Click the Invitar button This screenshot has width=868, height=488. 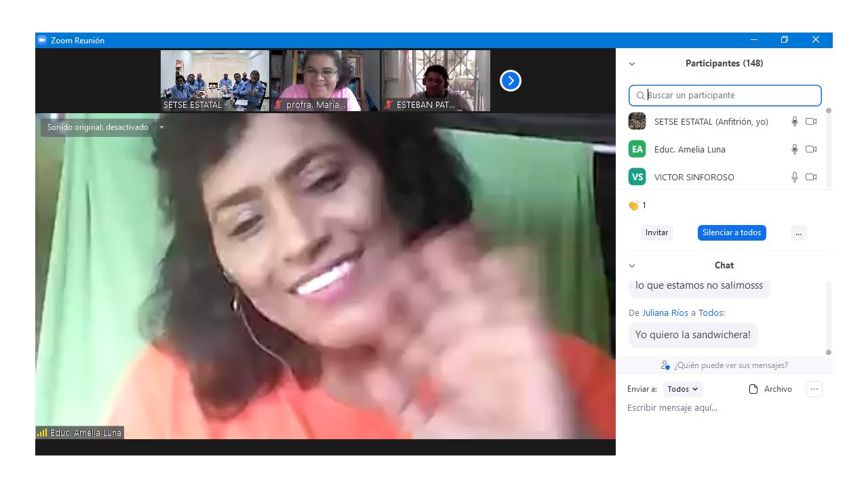tap(656, 232)
